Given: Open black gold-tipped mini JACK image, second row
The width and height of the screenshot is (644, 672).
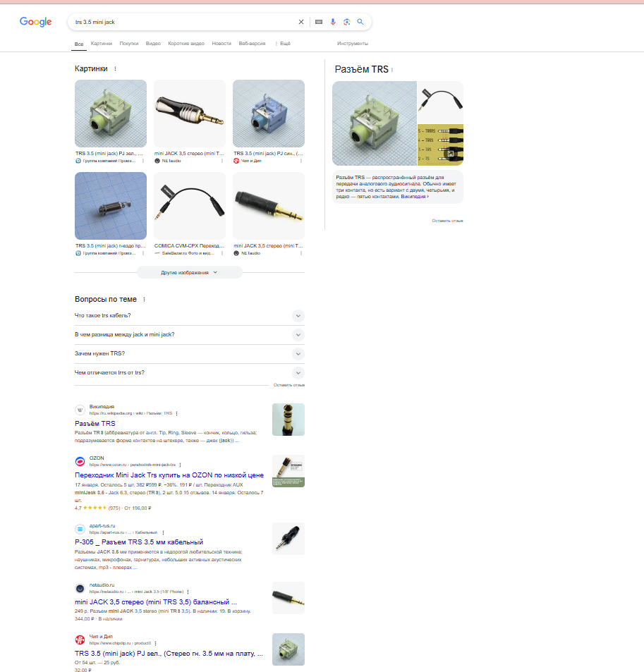Looking at the screenshot, I should coord(269,206).
